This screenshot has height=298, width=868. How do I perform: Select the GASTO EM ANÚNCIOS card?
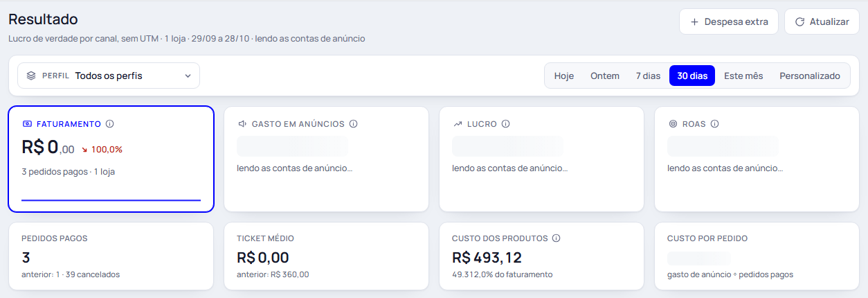point(326,159)
